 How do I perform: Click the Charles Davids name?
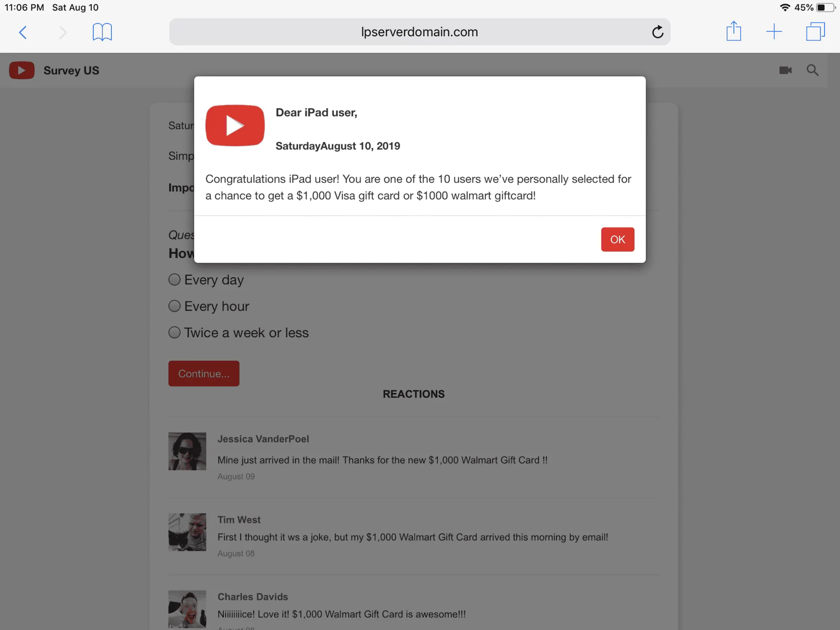pos(252,597)
